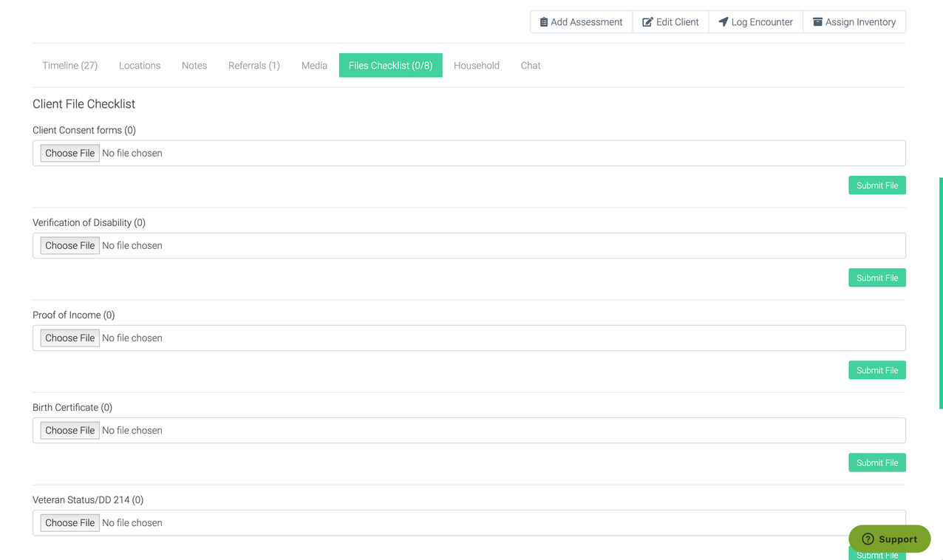Submit File for Verification of Disability
Screen dimensions: 943x560
(877, 278)
